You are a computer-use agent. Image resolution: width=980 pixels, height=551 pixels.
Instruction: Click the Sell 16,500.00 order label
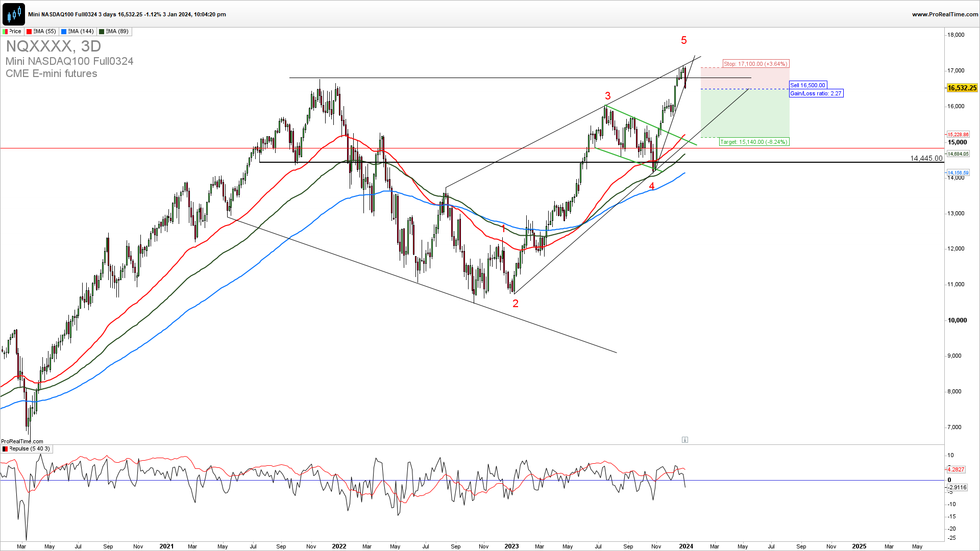(808, 85)
